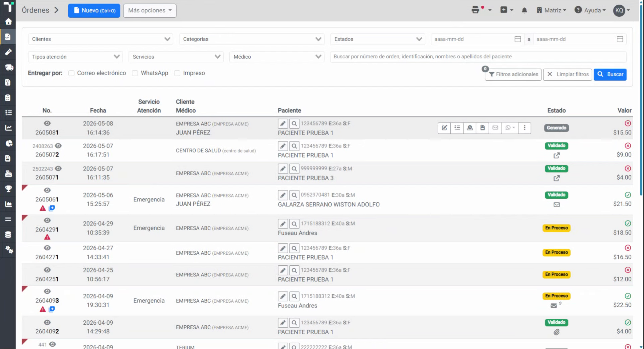Viewport: 644px width, 349px height.
Task: Click the blue Buscar button
Action: coord(610,75)
